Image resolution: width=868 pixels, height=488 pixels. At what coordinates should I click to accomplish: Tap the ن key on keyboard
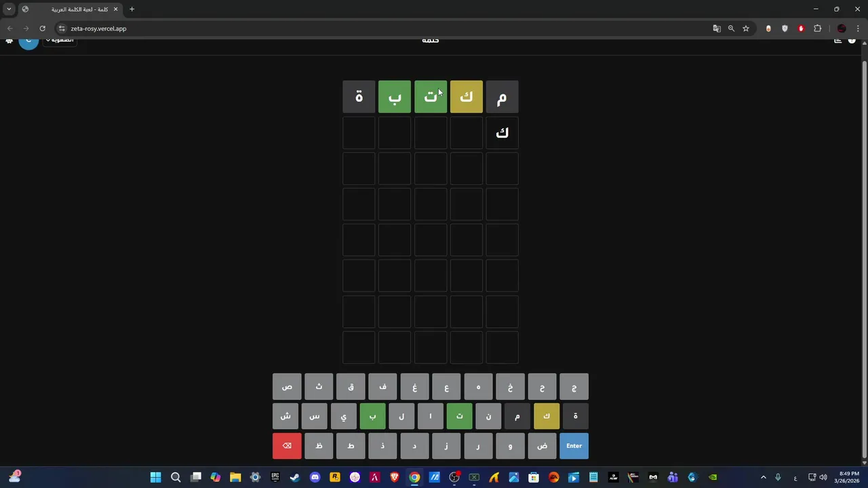click(488, 416)
